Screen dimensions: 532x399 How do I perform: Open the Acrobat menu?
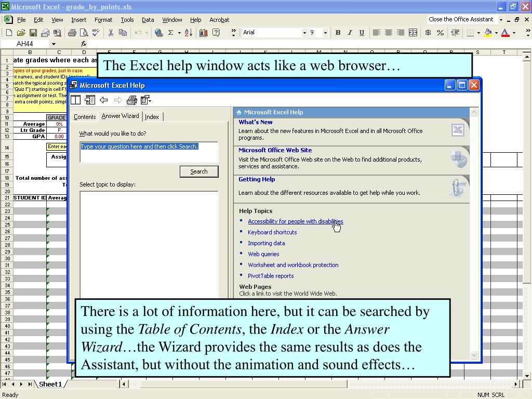pyautogui.click(x=219, y=20)
